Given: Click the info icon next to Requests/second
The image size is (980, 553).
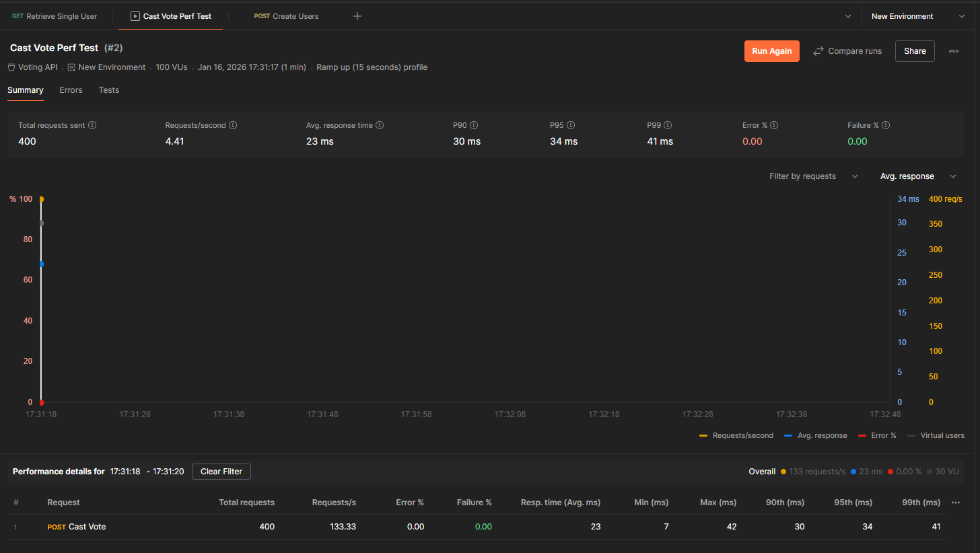Looking at the screenshot, I should 233,125.
